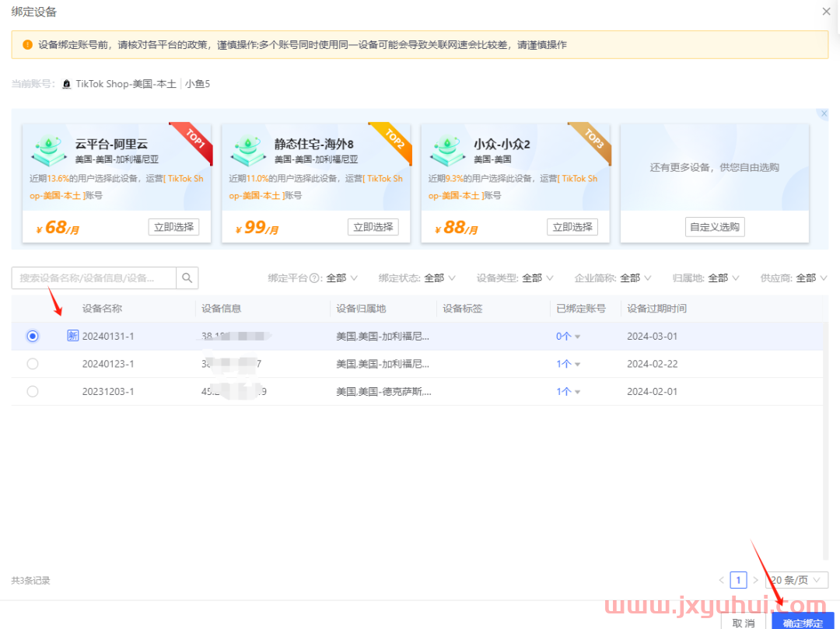Click the ¥99/月 price text
The height and width of the screenshot is (629, 840).
coord(257,228)
